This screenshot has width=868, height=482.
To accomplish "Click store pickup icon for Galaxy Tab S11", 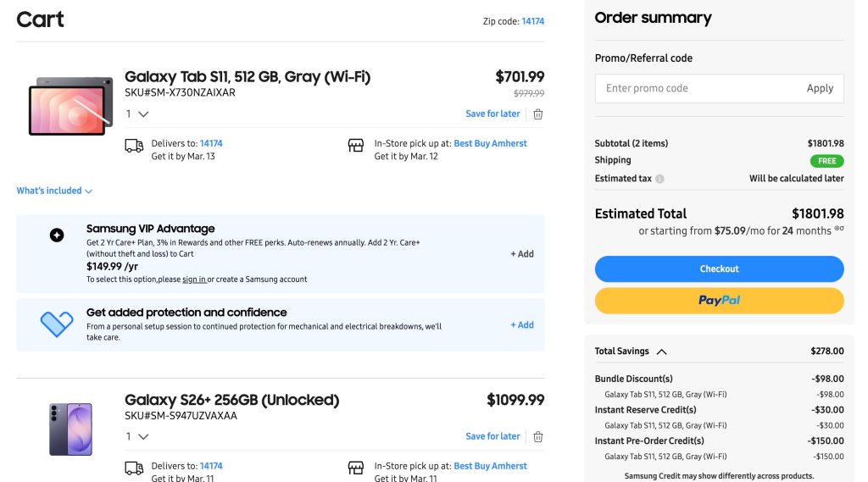I will (x=356, y=146).
